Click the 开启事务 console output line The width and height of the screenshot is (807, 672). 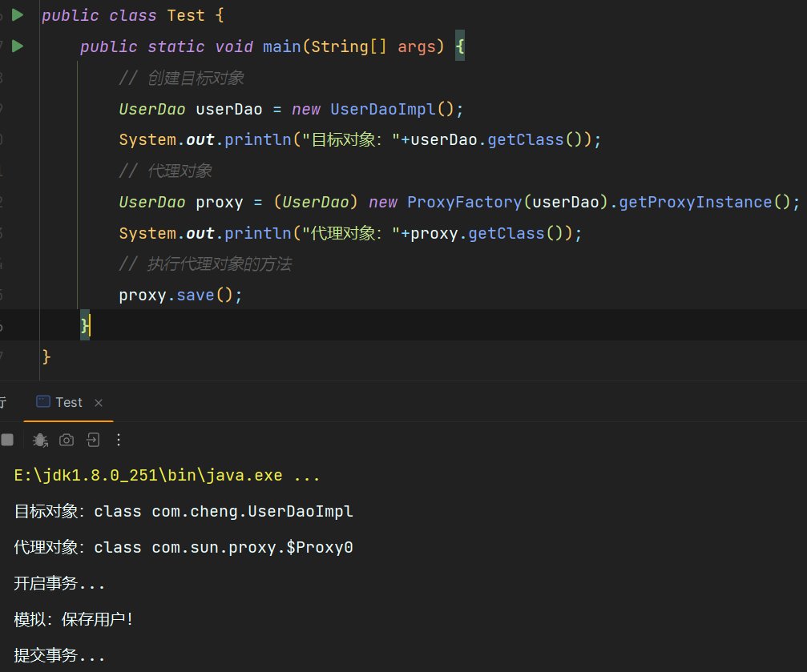point(60,584)
